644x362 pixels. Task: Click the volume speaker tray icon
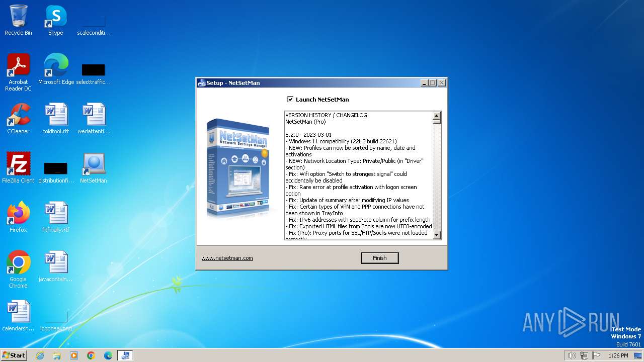pyautogui.click(x=572, y=355)
